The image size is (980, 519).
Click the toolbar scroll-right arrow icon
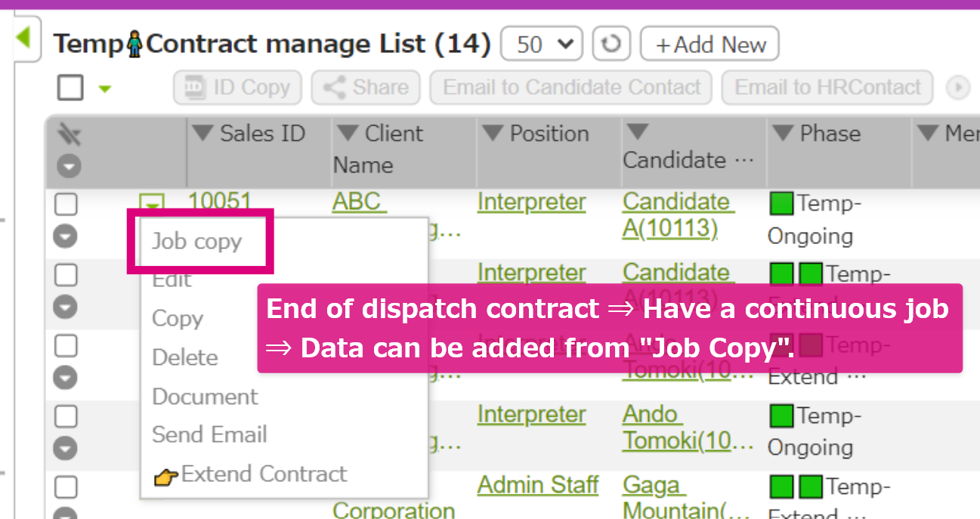coord(957,88)
